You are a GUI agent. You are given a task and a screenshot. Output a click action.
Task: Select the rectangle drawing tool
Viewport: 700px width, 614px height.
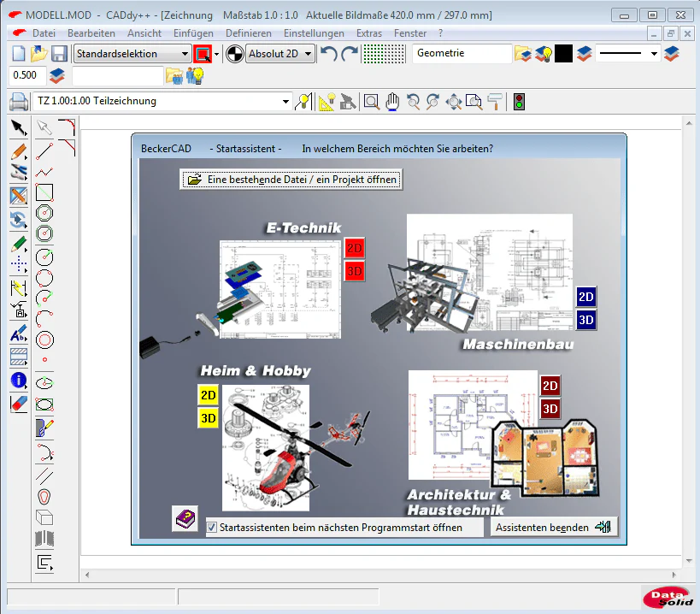point(44,192)
